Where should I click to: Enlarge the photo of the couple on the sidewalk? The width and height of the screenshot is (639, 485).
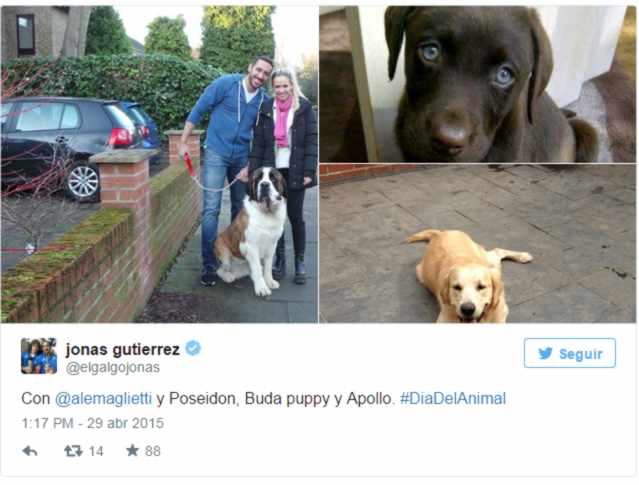coord(159,164)
